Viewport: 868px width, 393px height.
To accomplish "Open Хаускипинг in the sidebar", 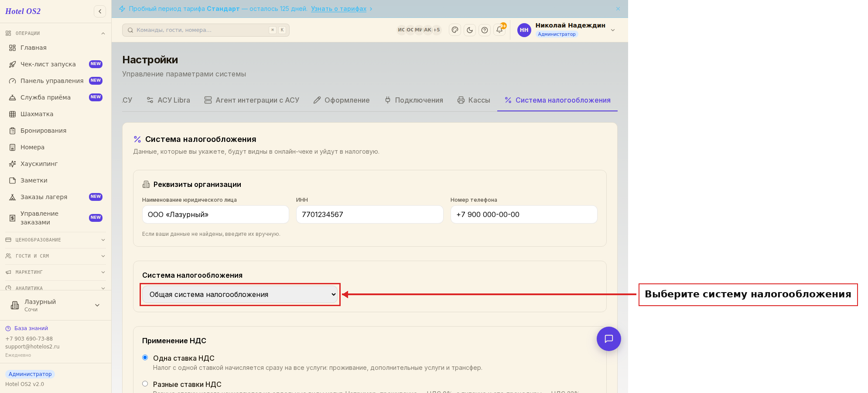I will 55,164.
